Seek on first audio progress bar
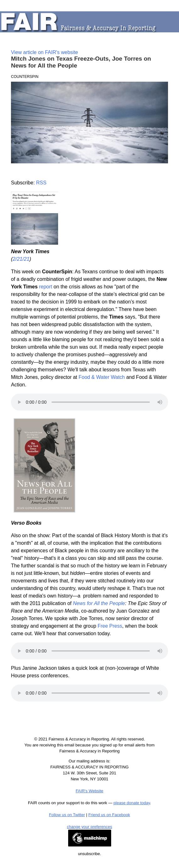Image resolution: width=179 pixels, height=868 pixels. coord(100,402)
